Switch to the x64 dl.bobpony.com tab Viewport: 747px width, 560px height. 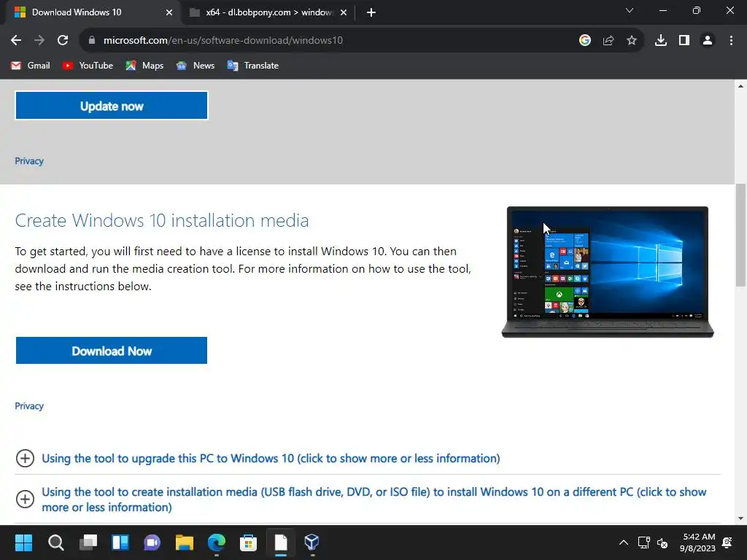[268, 12]
